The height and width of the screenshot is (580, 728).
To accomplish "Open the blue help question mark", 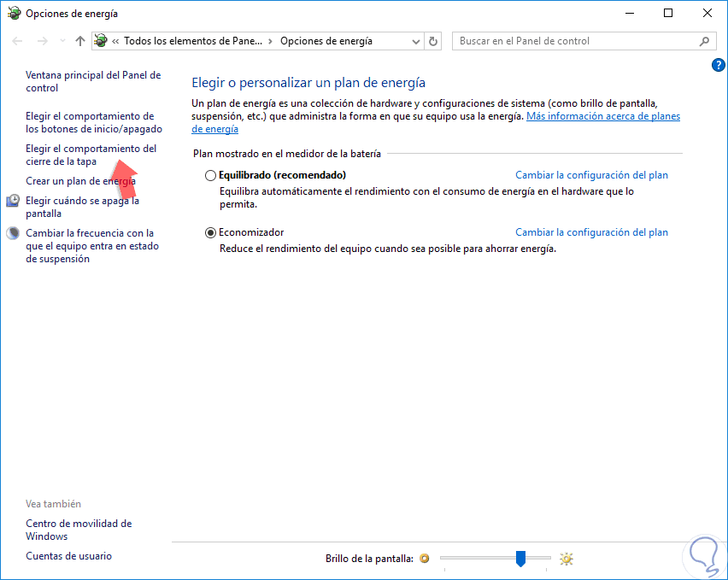I will (719, 65).
